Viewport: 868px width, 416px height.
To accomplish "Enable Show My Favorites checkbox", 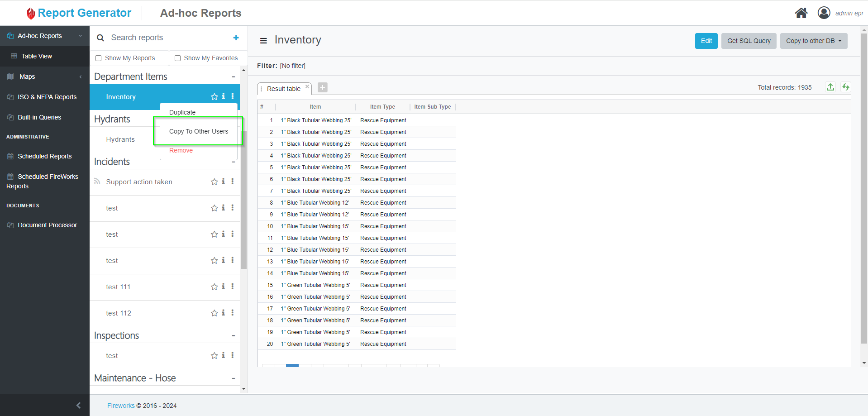I will (178, 58).
